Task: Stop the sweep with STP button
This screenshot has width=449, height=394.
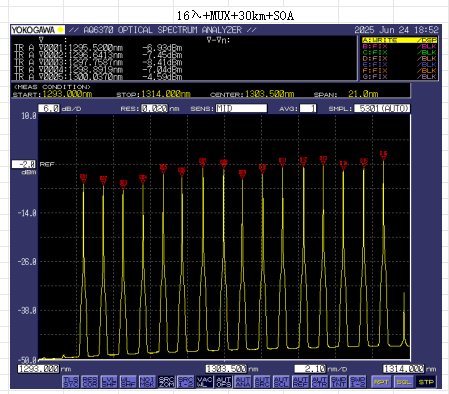Action: pos(426,382)
